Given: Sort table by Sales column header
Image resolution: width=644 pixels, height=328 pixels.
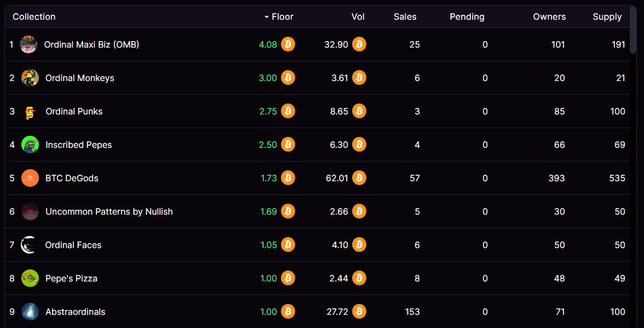Looking at the screenshot, I should pos(405,17).
